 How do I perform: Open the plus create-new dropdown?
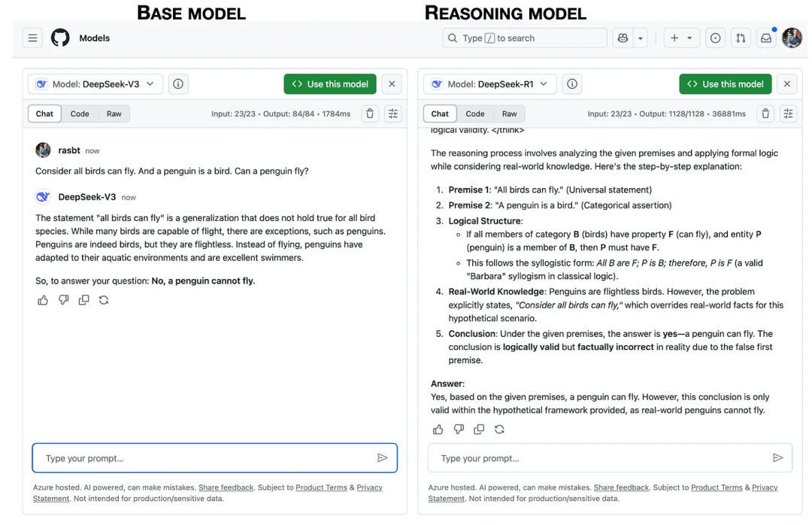coord(681,38)
